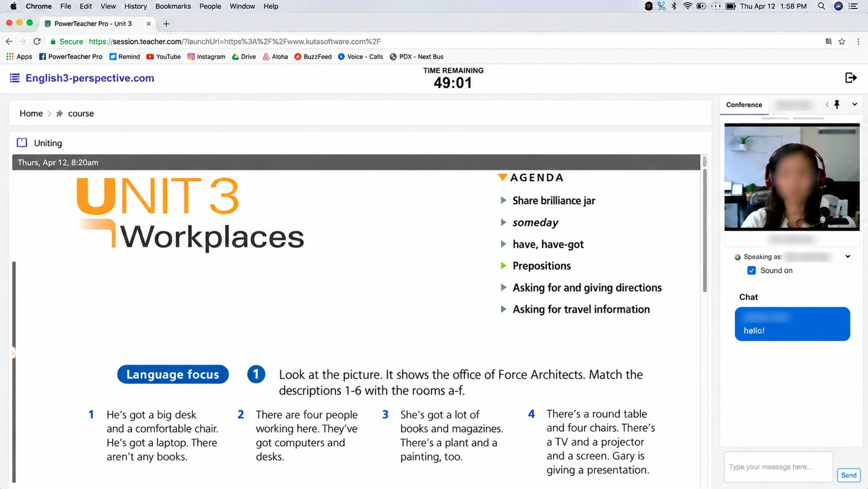This screenshot has height=489, width=868.
Task: Expand the Share brilliance jar agenda item
Action: pyautogui.click(x=503, y=200)
